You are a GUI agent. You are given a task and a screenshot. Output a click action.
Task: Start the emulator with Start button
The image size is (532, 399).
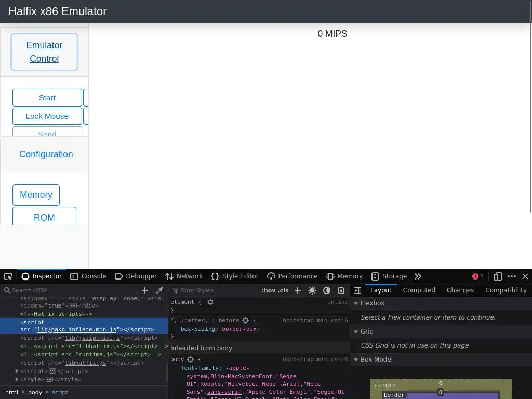click(47, 98)
